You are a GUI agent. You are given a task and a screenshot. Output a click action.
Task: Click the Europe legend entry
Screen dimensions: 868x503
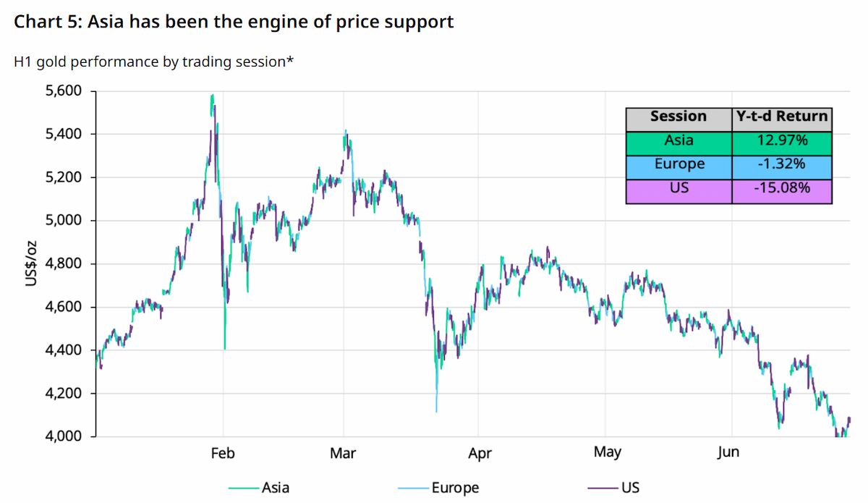point(438,487)
